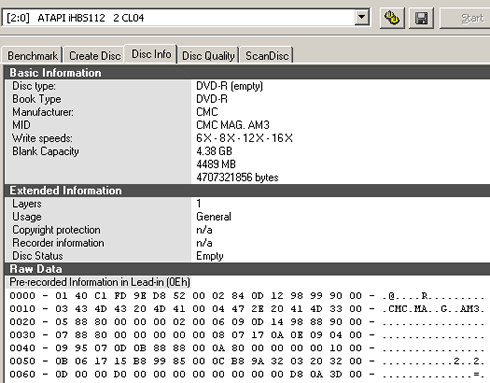This screenshot has height=383, width=490.
Task: Click the Basic Information section header
Action: 247,73
